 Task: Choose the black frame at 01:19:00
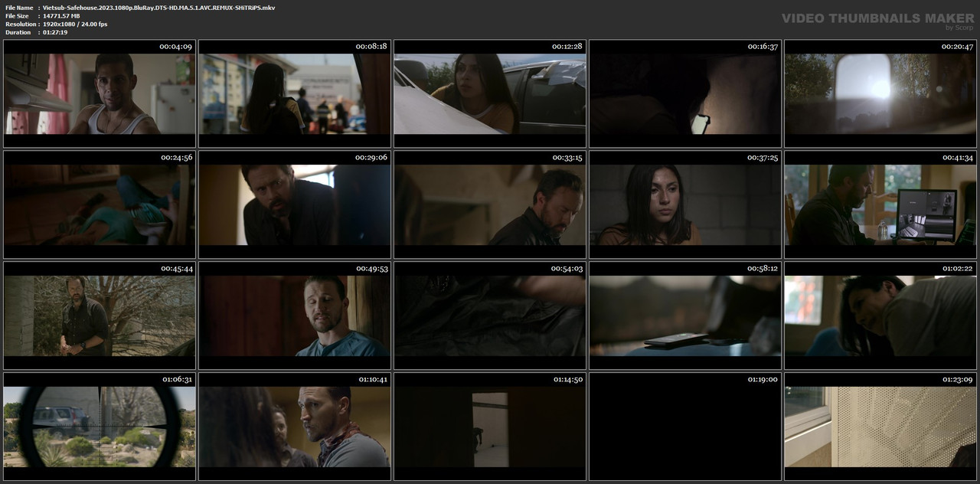coord(685,427)
